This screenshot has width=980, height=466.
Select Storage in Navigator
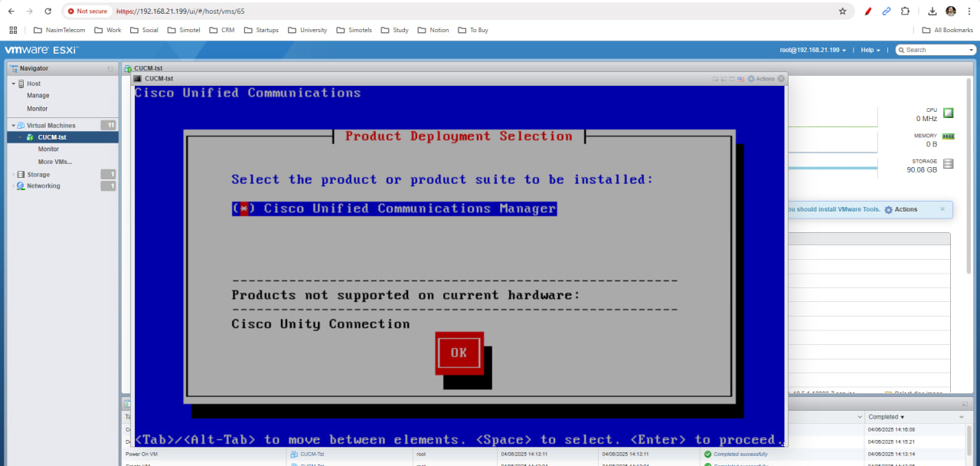tap(38, 175)
